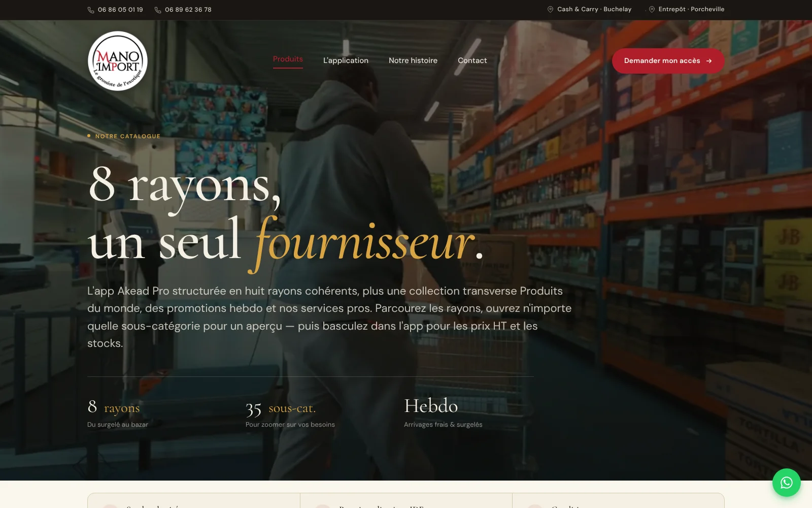Click the phone icon beside 06 86 05 01 19
812x508 pixels.
(91, 10)
